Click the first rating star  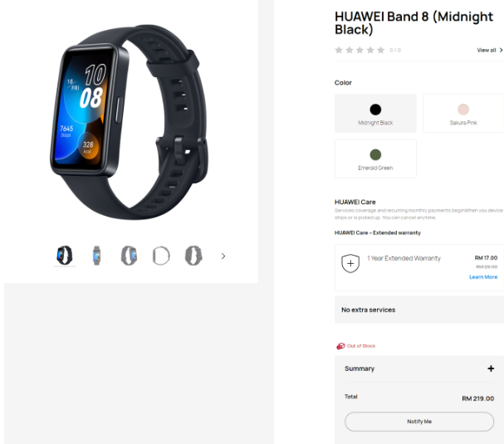(x=339, y=50)
